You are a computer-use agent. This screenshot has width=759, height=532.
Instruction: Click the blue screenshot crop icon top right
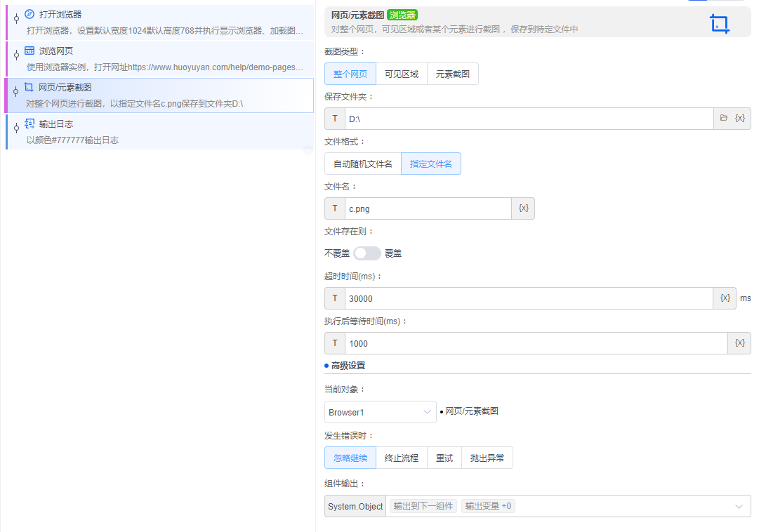720,23
